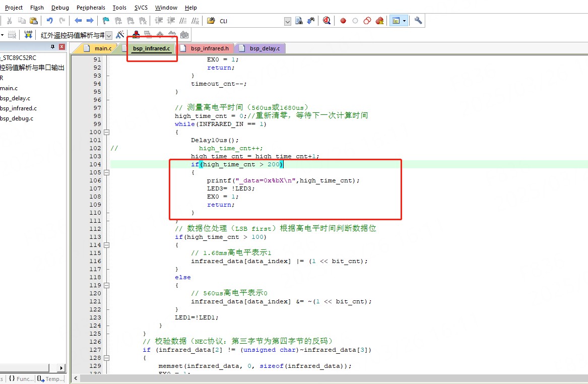Click editor horizontal scroll left arrow
The width and height of the screenshot is (588, 384).
point(76,378)
